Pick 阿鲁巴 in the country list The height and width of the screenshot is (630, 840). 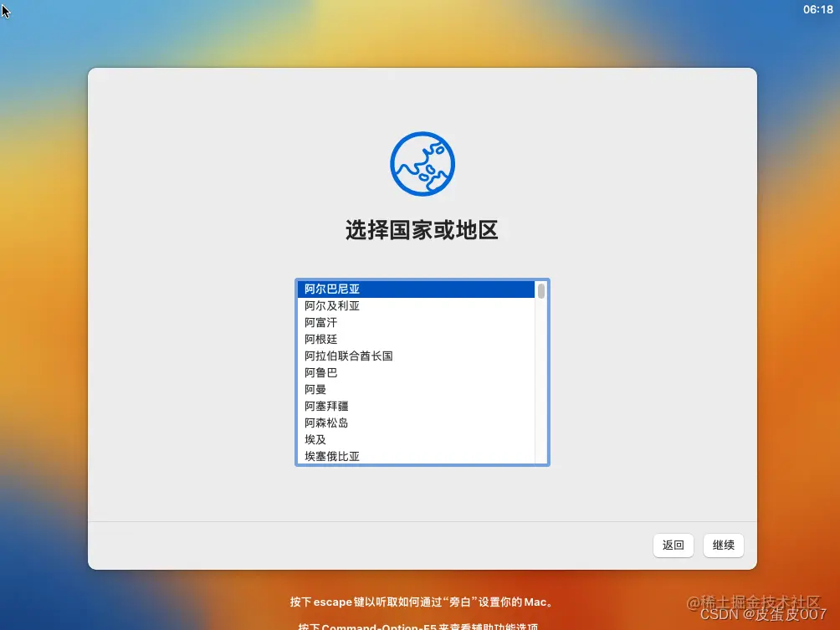tap(416, 373)
